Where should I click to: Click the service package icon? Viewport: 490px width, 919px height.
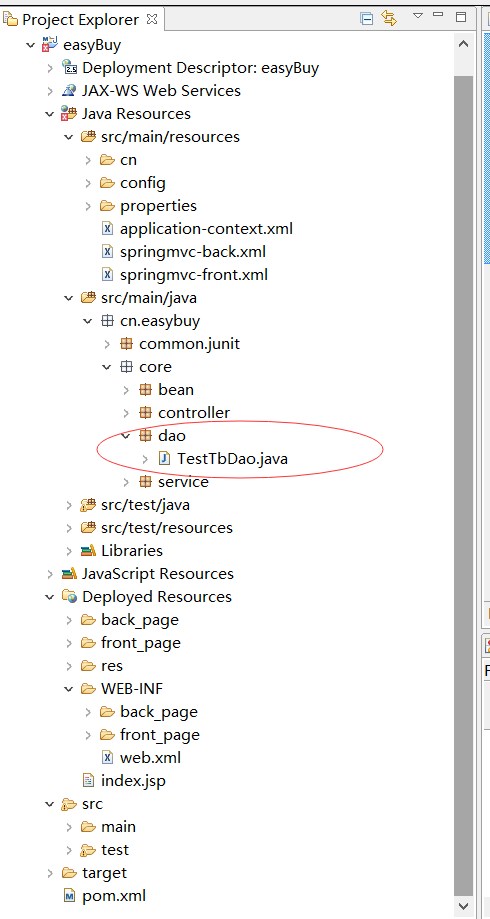[x=145, y=482]
